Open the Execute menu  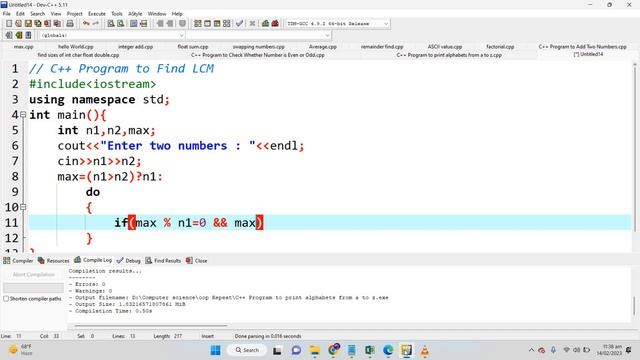[x=97, y=14]
